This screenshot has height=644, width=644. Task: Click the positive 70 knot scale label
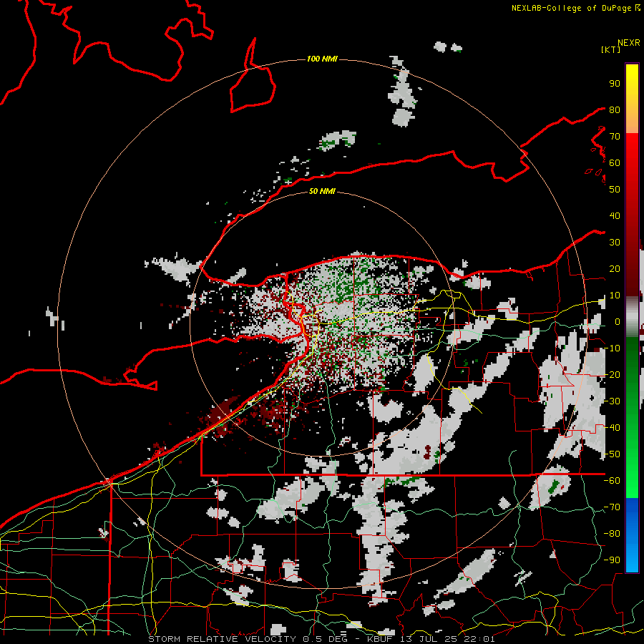click(615, 137)
